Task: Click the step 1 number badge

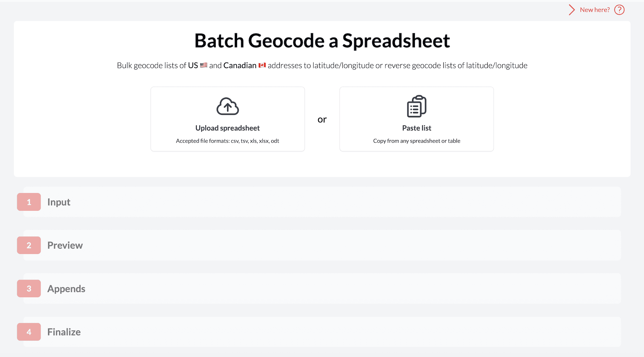Action: pos(29,202)
